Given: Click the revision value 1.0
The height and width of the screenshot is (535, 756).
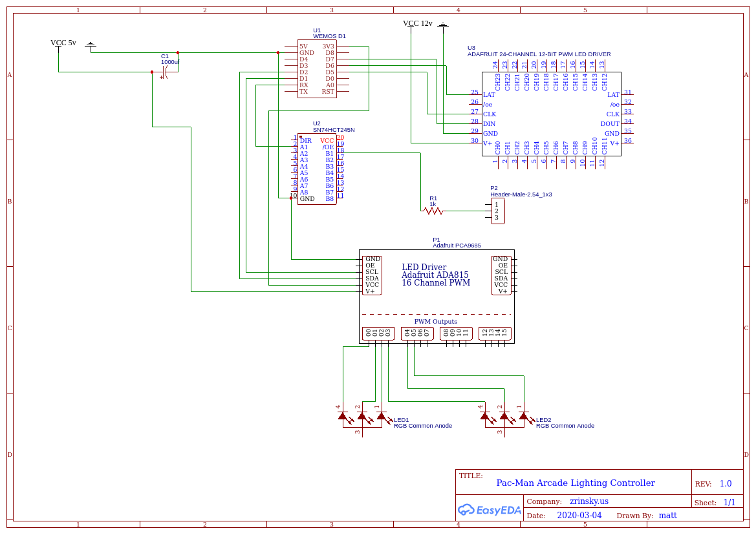Looking at the screenshot, I should click(x=726, y=483).
